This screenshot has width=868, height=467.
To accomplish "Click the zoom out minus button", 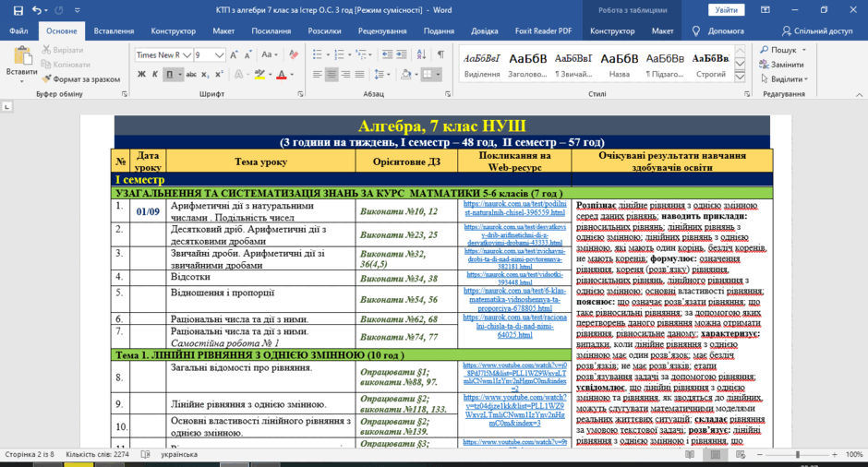I will click(x=759, y=454).
